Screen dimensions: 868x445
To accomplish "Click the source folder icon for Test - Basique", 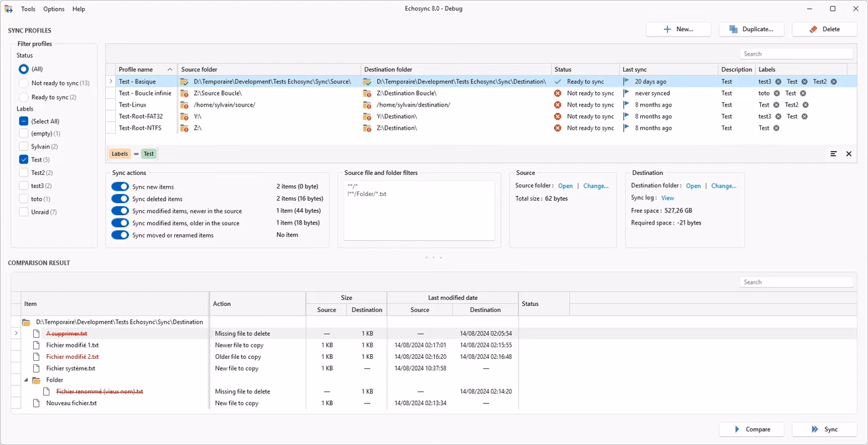I will pos(184,81).
